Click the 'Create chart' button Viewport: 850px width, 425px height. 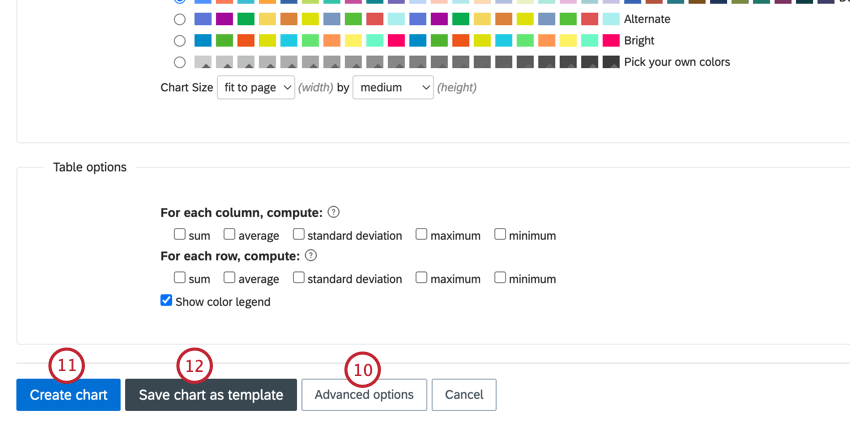click(x=68, y=395)
